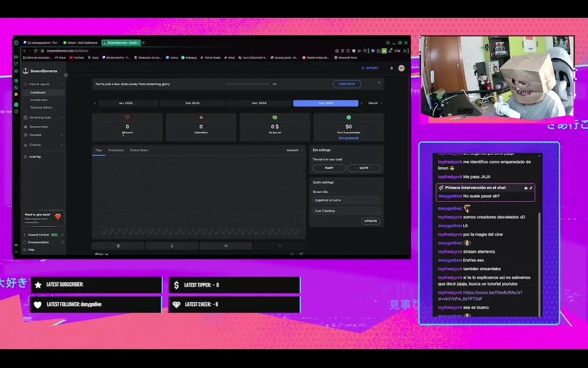Switch to the Kick Dashboard browser tab
Screen dimensions: 588x368
80,43
